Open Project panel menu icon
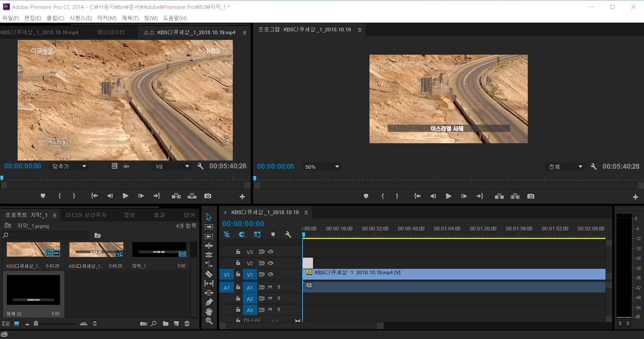 pyautogui.click(x=55, y=215)
